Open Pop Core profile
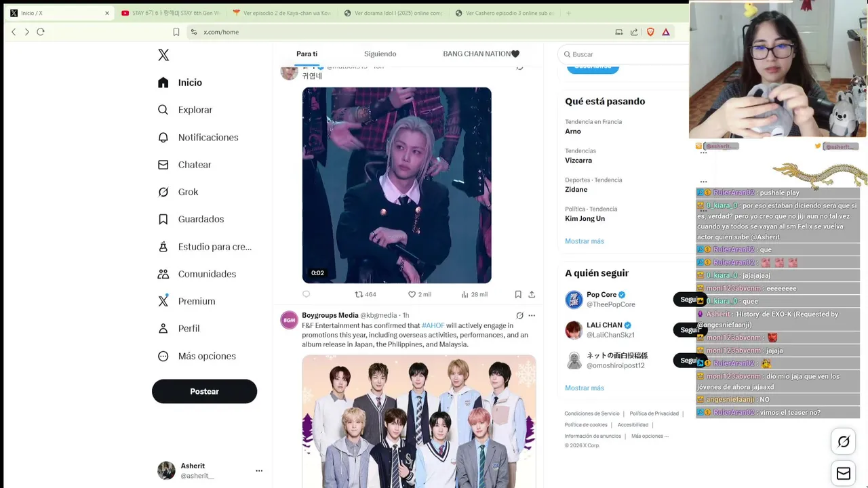 (x=601, y=295)
